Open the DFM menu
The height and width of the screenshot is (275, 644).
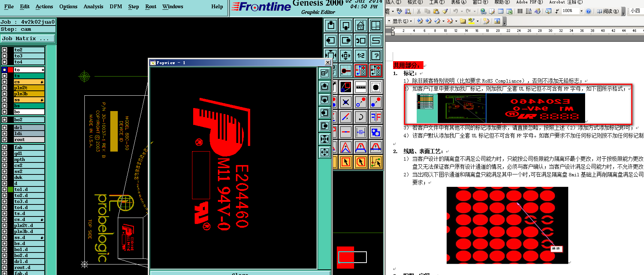coord(116,6)
